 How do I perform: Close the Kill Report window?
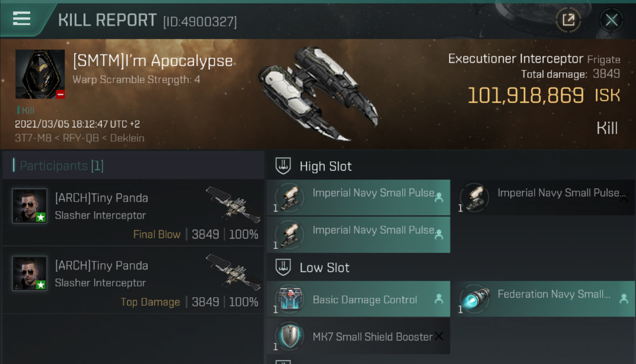point(611,20)
